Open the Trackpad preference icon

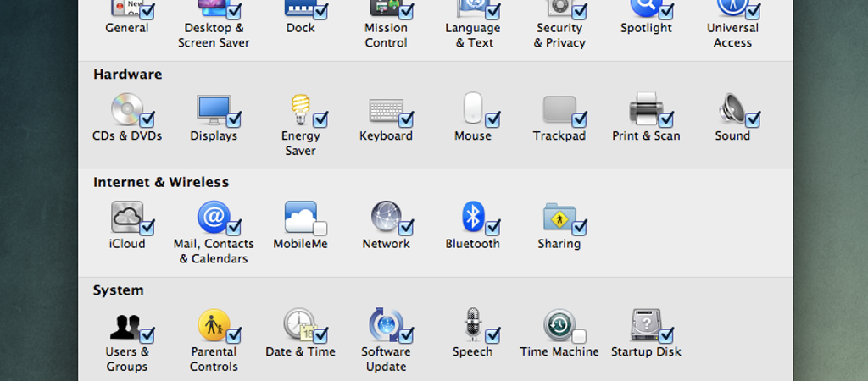(559, 109)
